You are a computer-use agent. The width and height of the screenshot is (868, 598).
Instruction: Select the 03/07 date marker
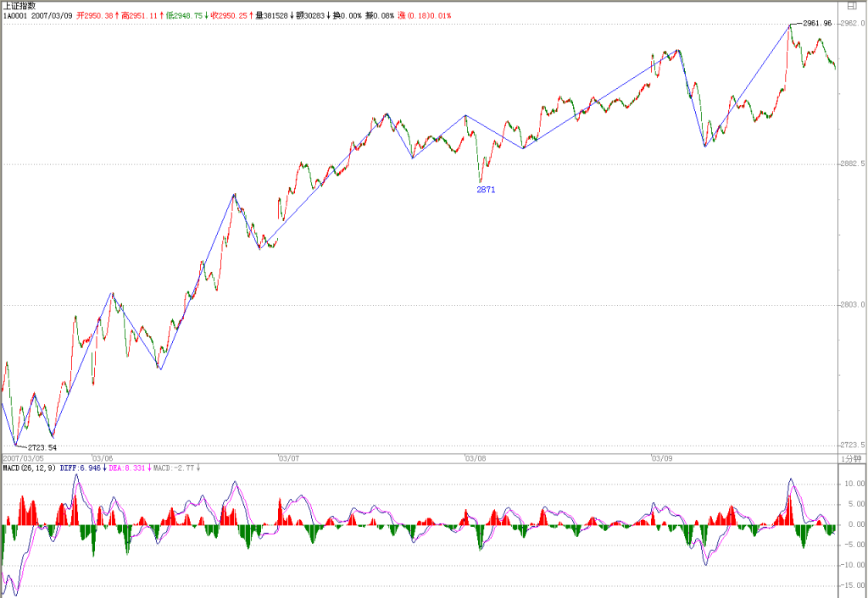pyautogui.click(x=289, y=458)
